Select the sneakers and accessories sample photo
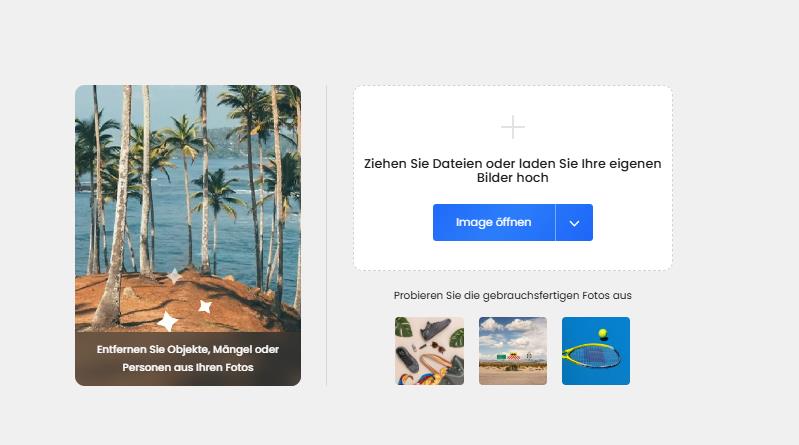799x445 pixels. [x=429, y=351]
